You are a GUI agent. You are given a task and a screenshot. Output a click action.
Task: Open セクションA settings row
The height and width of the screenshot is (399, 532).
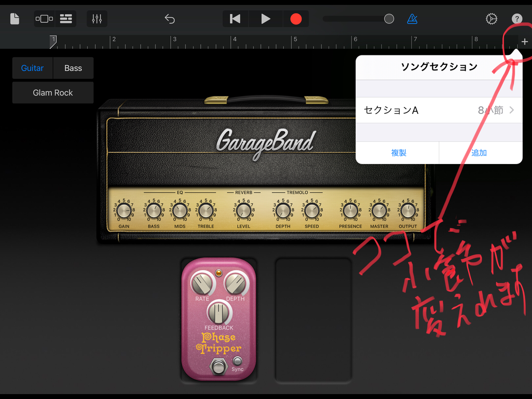tap(439, 110)
